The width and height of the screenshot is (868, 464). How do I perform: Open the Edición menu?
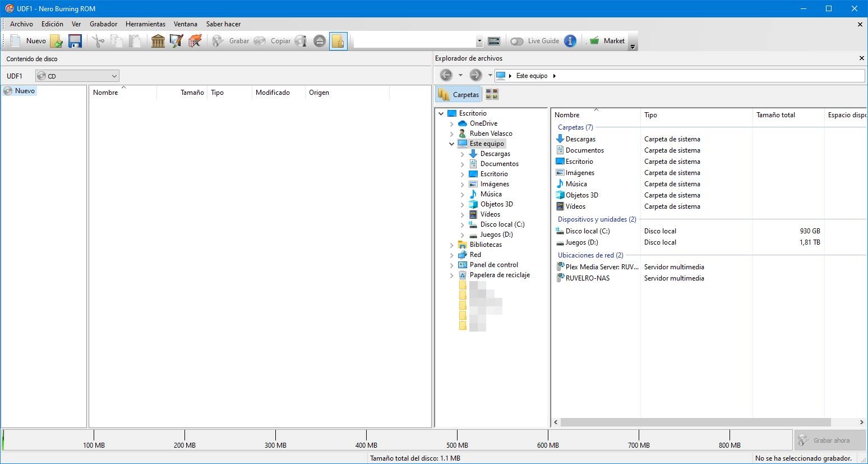click(x=52, y=24)
